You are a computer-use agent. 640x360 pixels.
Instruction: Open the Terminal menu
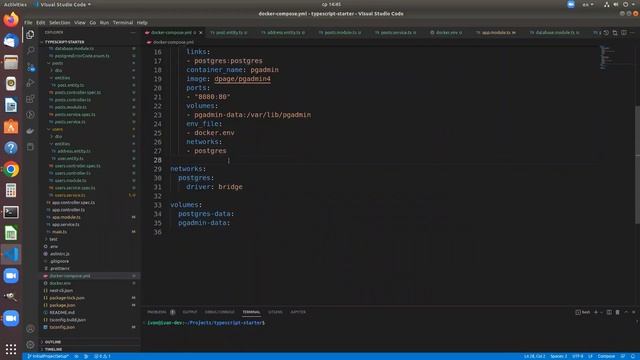123,23
